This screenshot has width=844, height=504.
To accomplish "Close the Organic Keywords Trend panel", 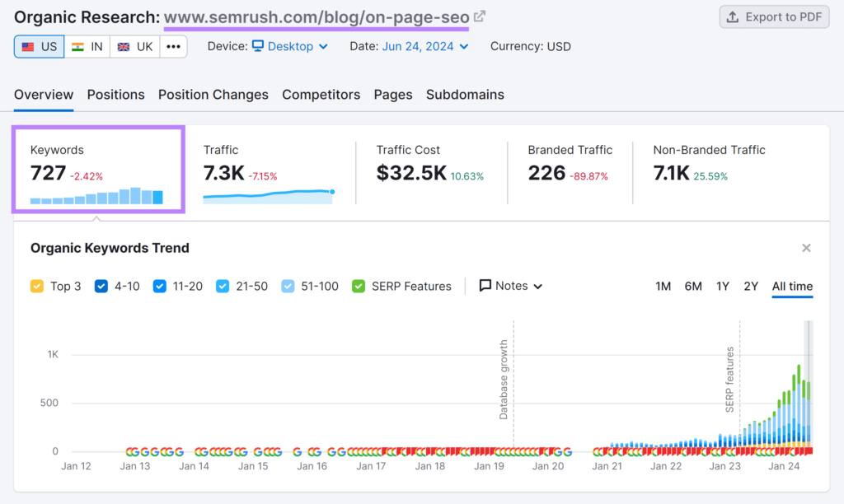I will 806,248.
